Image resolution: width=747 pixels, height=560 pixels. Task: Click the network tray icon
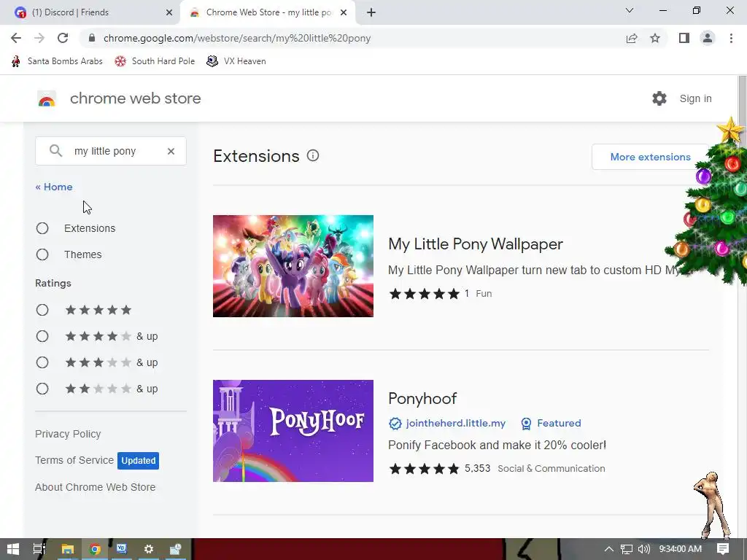coord(627,549)
